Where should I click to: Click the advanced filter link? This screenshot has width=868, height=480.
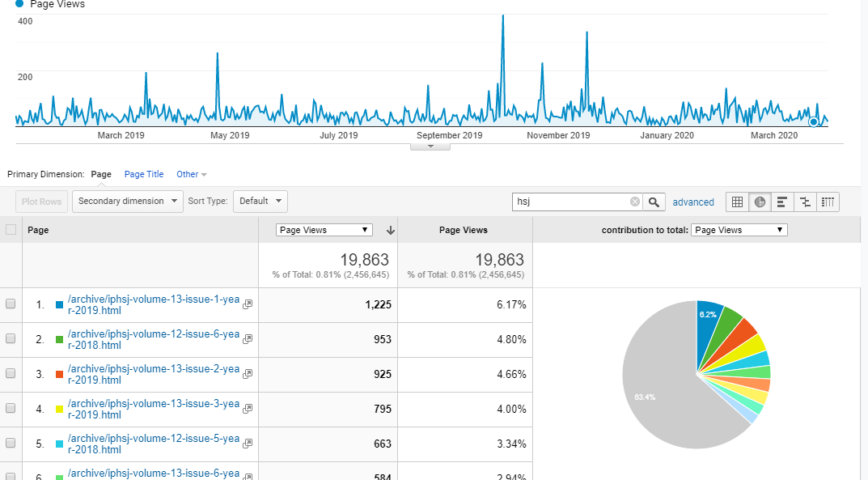pyautogui.click(x=693, y=202)
